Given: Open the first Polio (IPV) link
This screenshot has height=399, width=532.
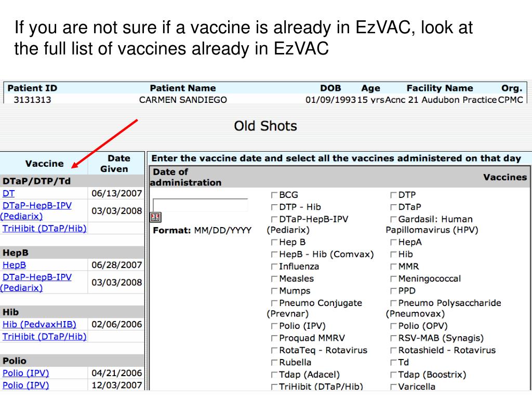Looking at the screenshot, I should (x=25, y=373).
